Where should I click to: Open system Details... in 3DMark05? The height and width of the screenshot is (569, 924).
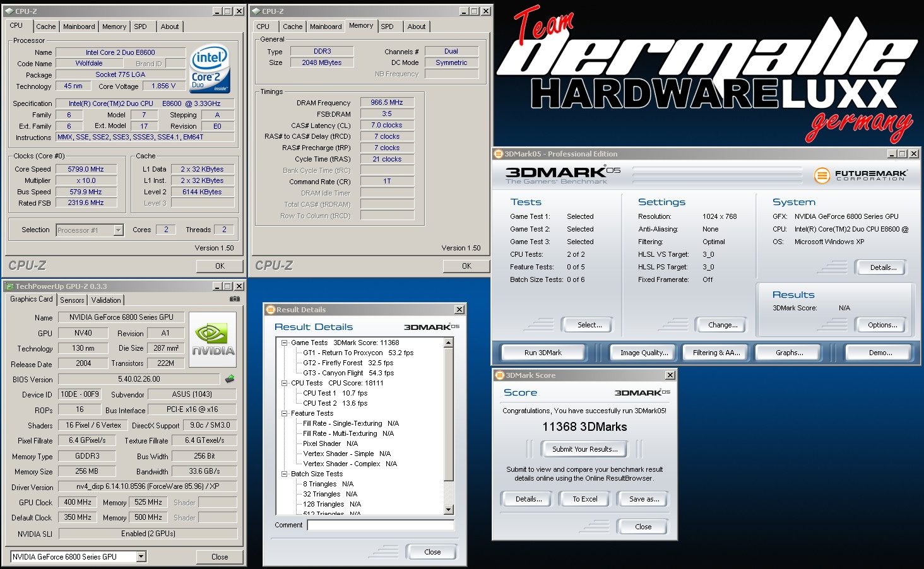[882, 267]
